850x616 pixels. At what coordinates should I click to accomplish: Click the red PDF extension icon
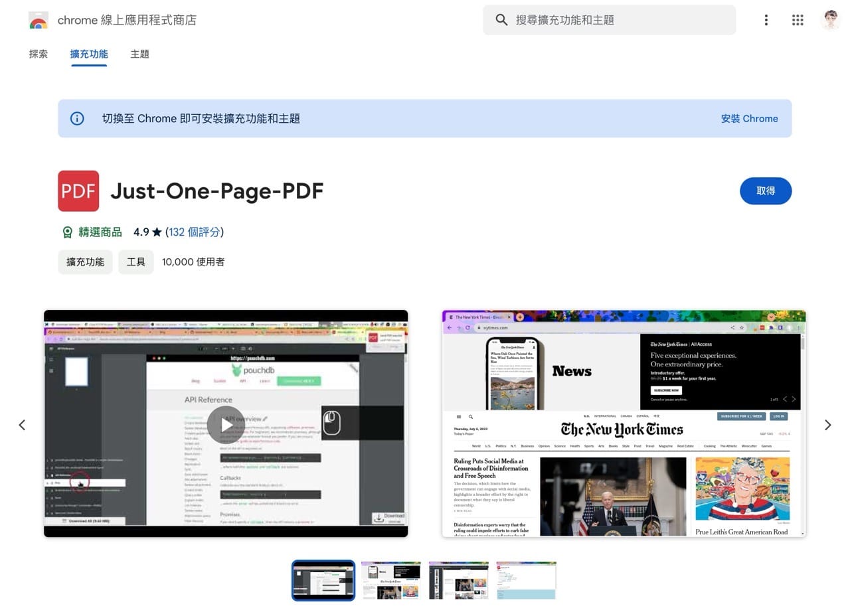click(78, 191)
